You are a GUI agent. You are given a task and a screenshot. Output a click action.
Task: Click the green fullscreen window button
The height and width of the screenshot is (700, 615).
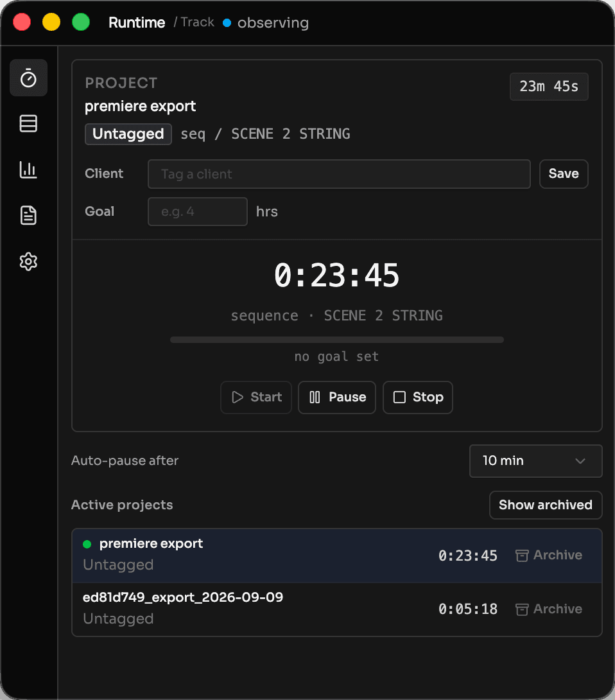pyautogui.click(x=81, y=22)
